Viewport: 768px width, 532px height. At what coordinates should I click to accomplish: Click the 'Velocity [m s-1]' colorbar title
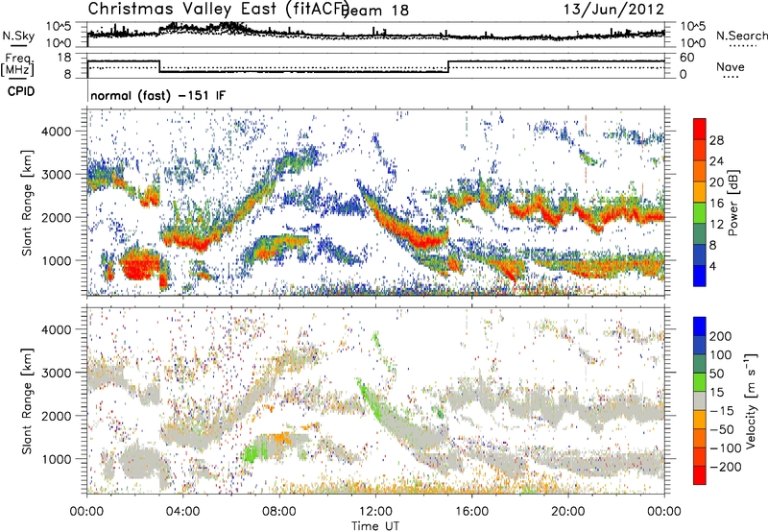point(751,400)
